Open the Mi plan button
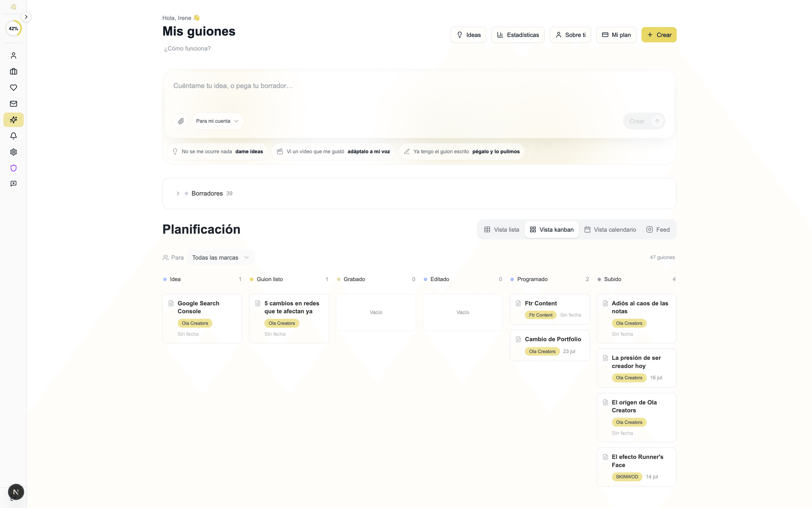 coord(616,35)
